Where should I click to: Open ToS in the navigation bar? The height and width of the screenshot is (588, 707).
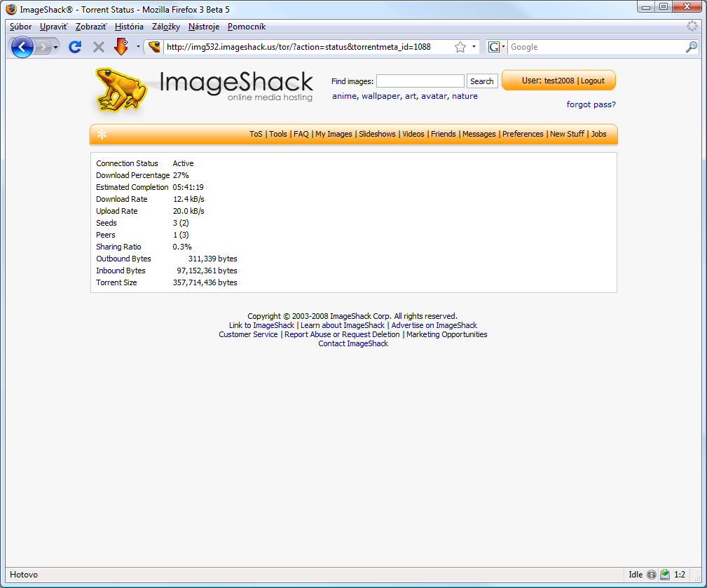pos(256,134)
